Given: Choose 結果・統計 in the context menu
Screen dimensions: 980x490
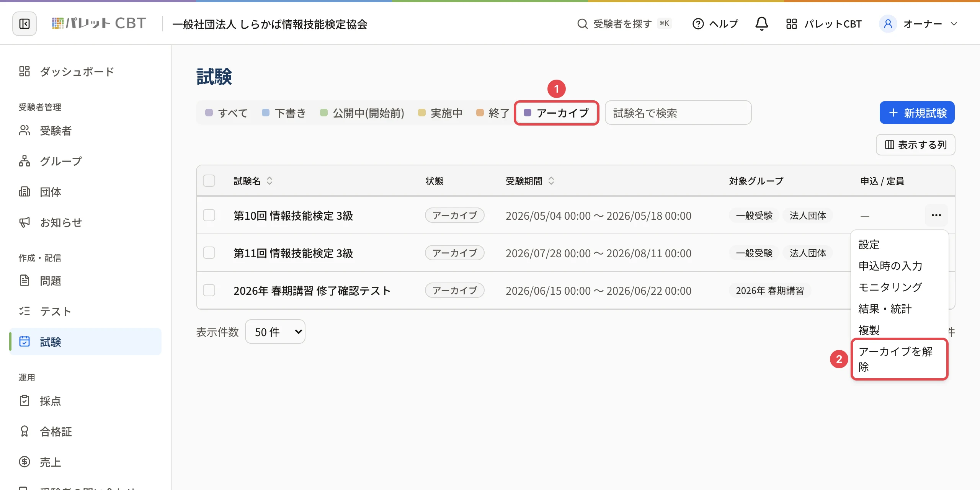Looking at the screenshot, I should [900, 309].
